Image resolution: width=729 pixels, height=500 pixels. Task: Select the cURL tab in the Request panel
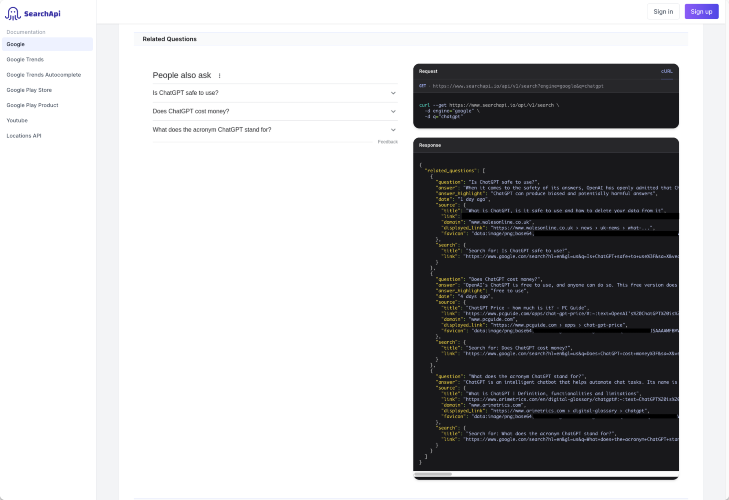coord(667,71)
